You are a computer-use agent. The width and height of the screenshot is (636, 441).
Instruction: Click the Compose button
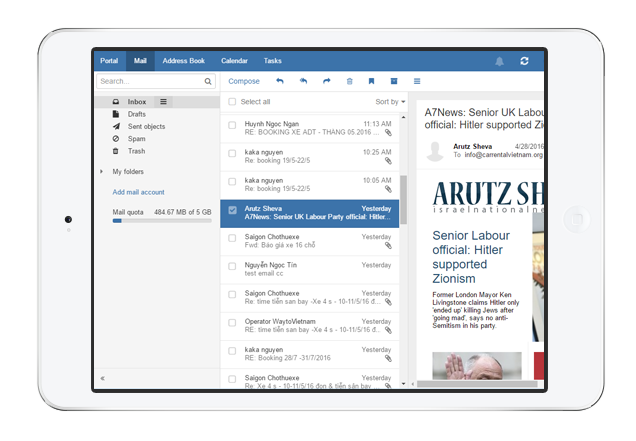(x=244, y=81)
